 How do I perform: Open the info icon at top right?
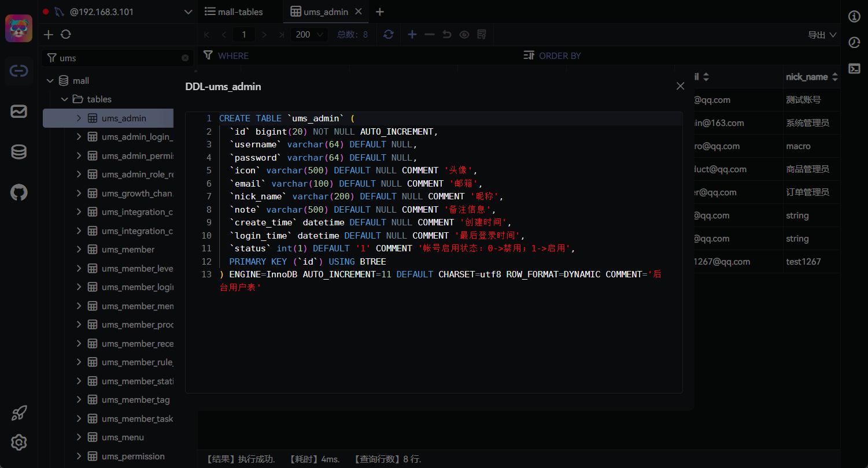pyautogui.click(x=854, y=16)
